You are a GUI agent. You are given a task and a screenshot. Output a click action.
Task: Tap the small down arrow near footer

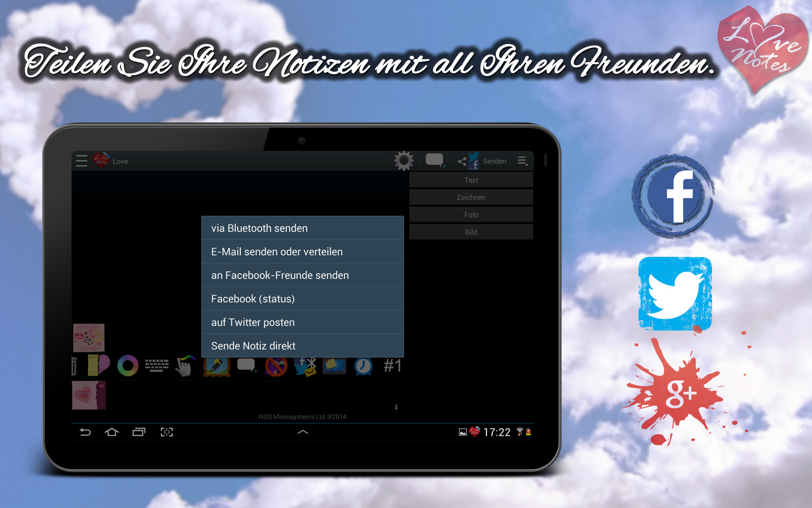point(396,407)
